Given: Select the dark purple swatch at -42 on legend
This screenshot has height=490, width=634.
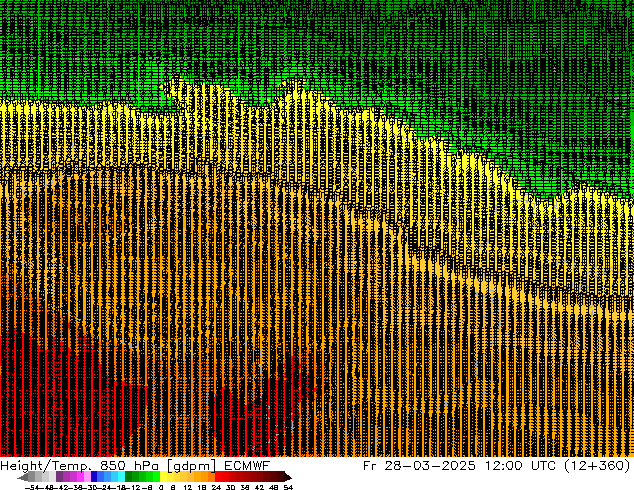Looking at the screenshot, I should coord(59,477).
